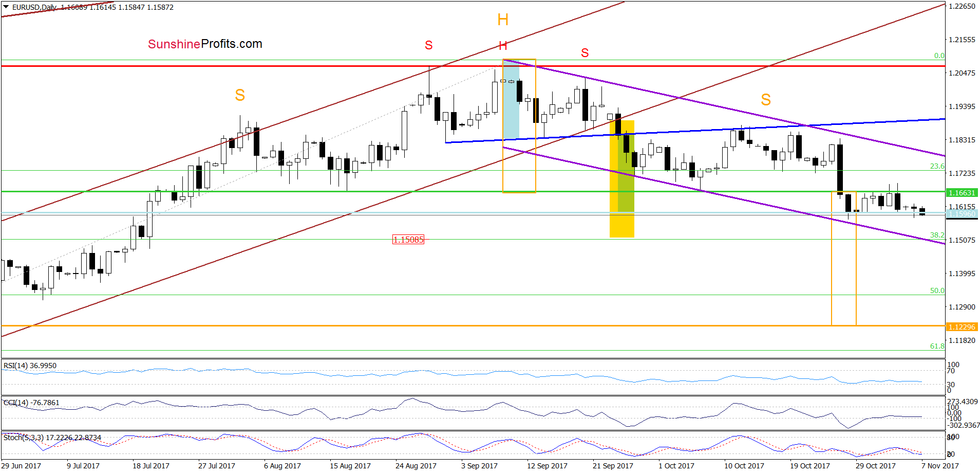The image size is (980, 473).
Task: Click the 1.22650 price axis value
Action: (x=962, y=6)
